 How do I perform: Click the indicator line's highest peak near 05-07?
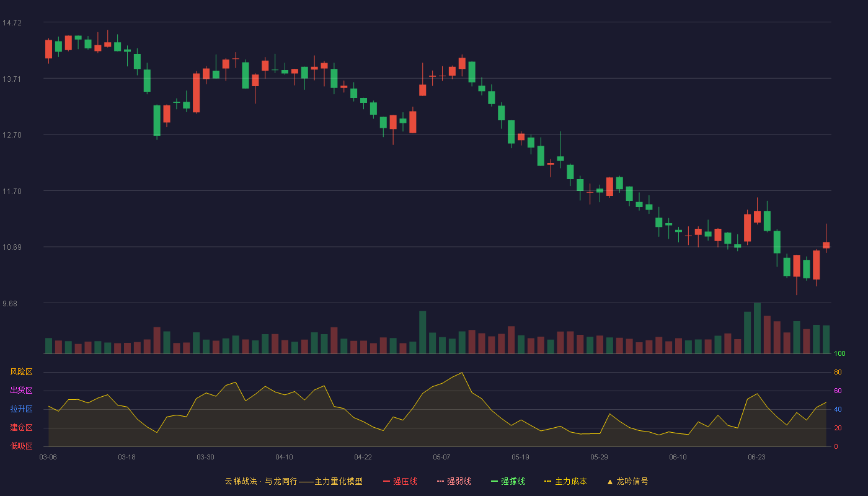[x=461, y=373]
